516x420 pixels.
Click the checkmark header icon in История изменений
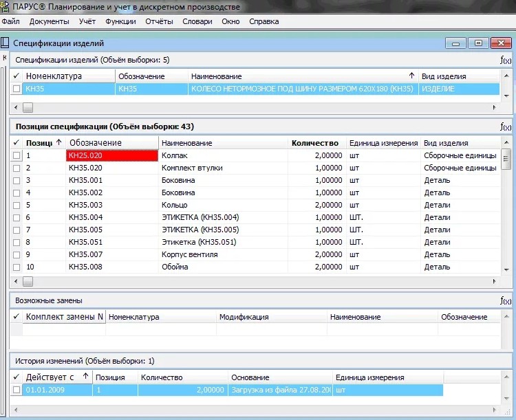coord(17,377)
